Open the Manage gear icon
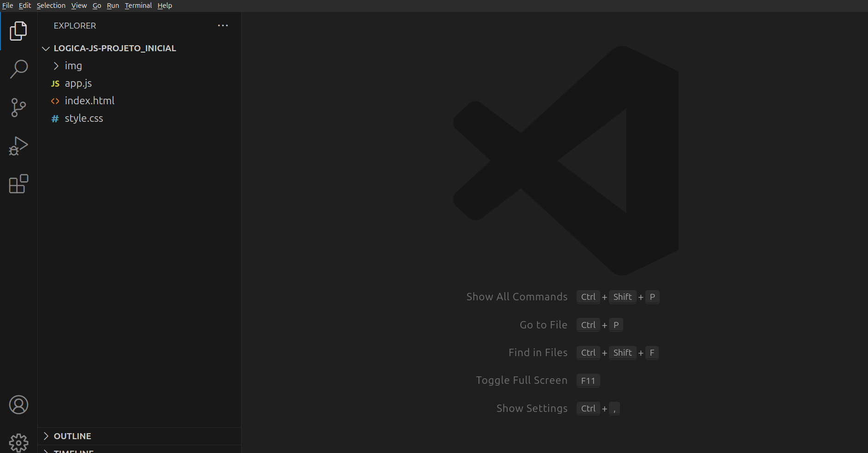Image resolution: width=868 pixels, height=453 pixels. (18, 443)
